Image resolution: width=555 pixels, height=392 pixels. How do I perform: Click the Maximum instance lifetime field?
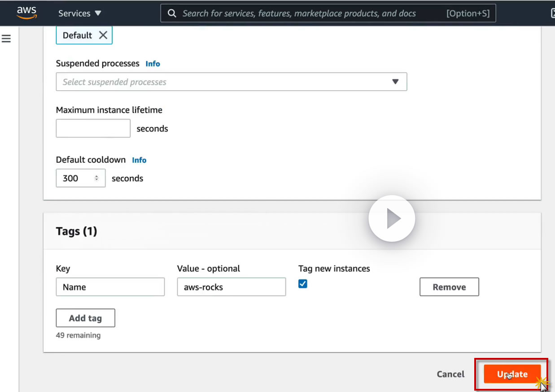pos(93,128)
